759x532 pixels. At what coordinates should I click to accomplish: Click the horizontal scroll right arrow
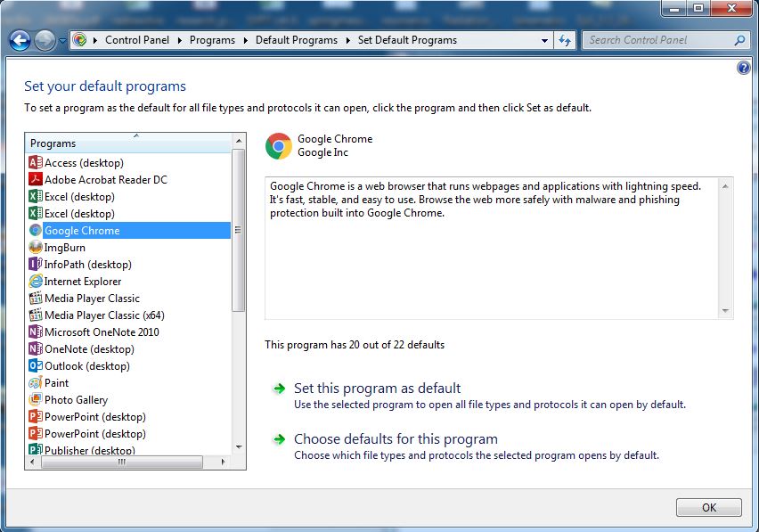coord(223,462)
